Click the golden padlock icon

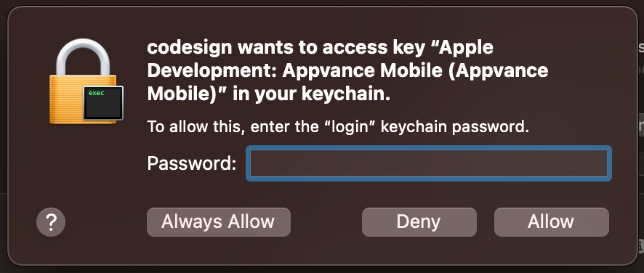click(86, 82)
